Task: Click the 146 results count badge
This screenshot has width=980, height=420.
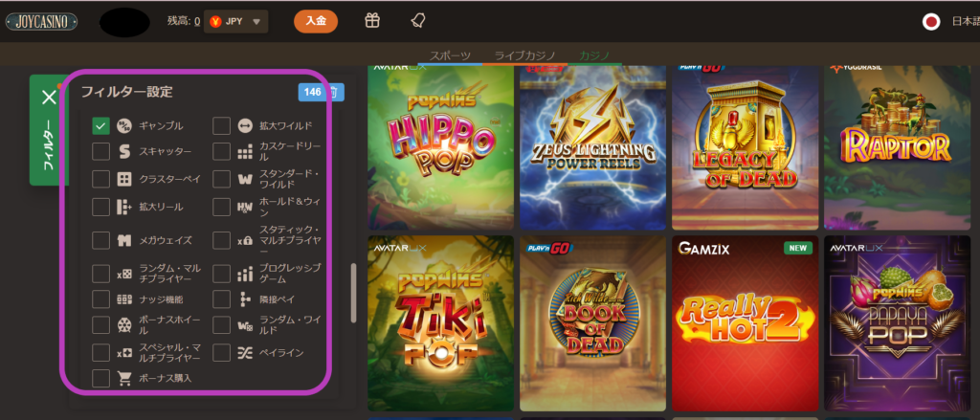Action: coord(312,93)
